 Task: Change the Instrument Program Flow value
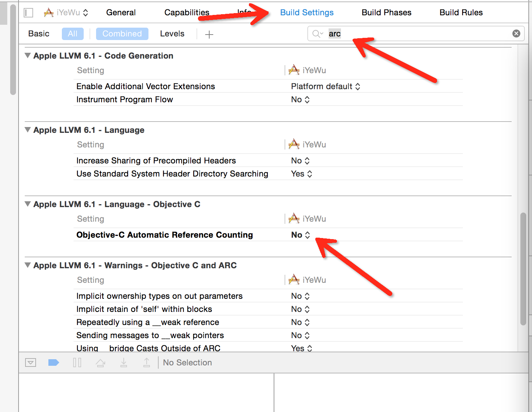(301, 100)
